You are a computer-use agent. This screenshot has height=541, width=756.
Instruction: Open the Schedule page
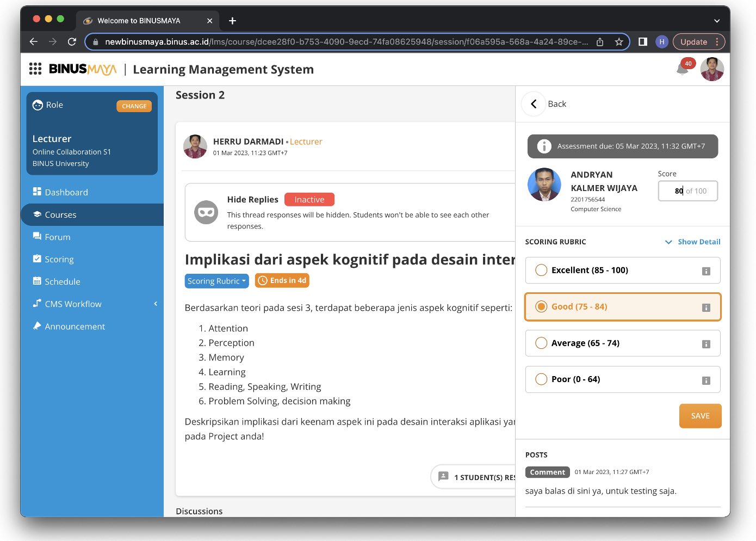point(61,281)
